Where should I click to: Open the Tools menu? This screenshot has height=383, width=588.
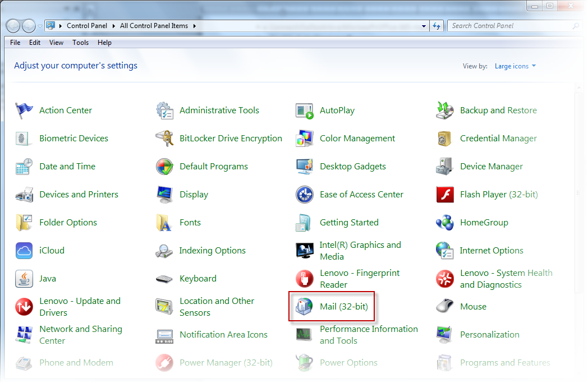(80, 43)
